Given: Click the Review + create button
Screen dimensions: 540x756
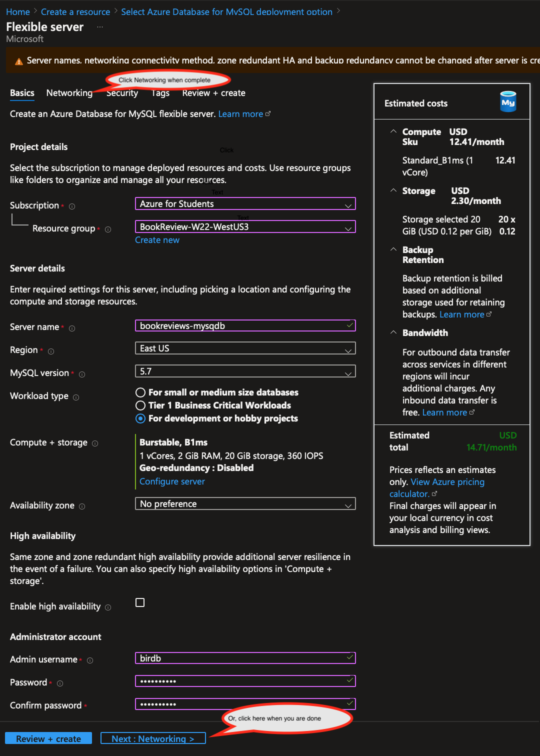Looking at the screenshot, I should 48,738.
